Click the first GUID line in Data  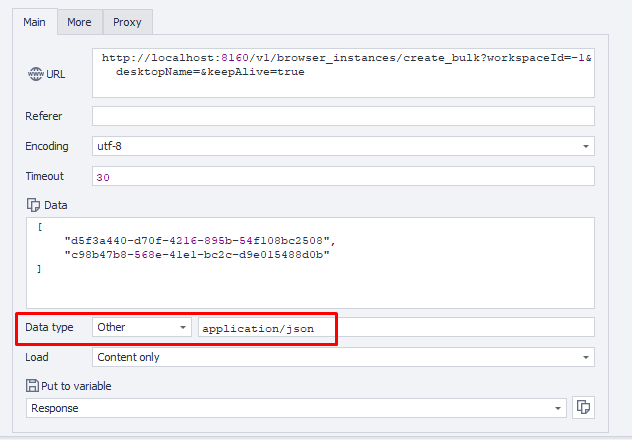197,241
